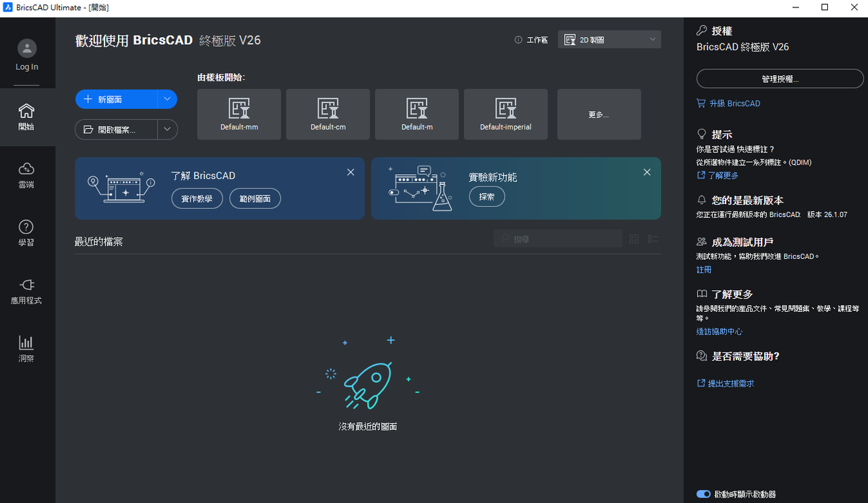Create a new drawing with 新圖面
Screen dimensions: 868x503
pos(116,99)
